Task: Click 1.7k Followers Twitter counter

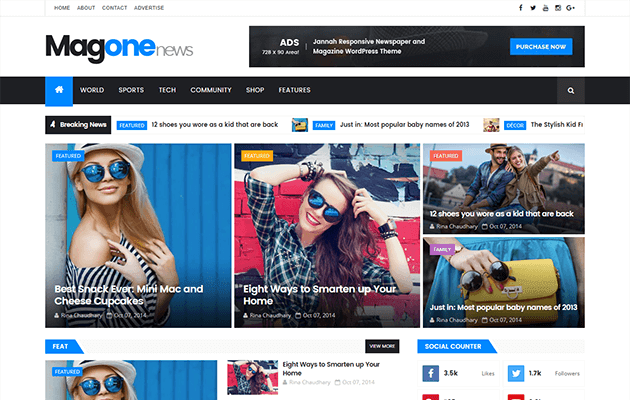Action: (544, 373)
